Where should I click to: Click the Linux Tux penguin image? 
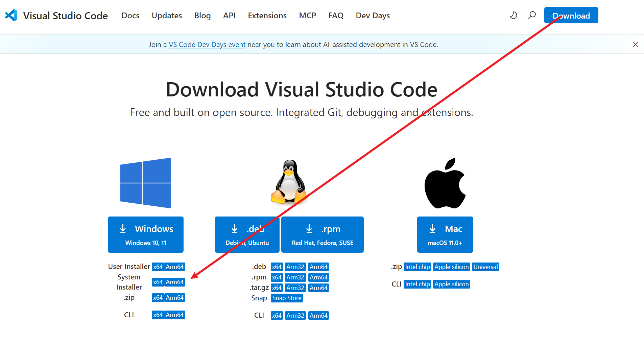click(x=289, y=182)
